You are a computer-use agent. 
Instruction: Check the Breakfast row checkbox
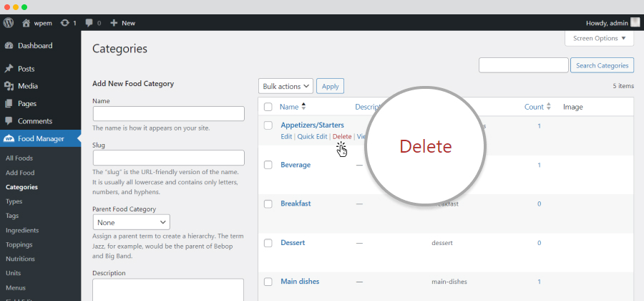point(268,204)
